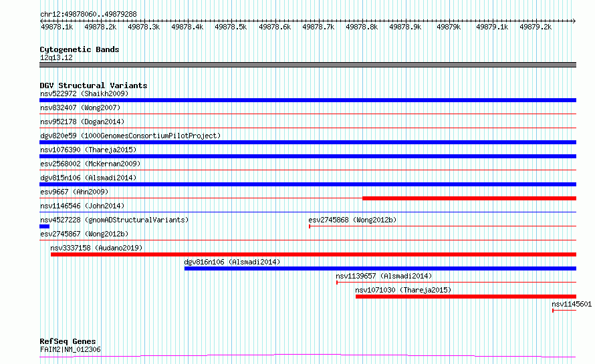Click the 49879.2k ruler label
This screenshot has width=595, height=364.
click(x=535, y=27)
